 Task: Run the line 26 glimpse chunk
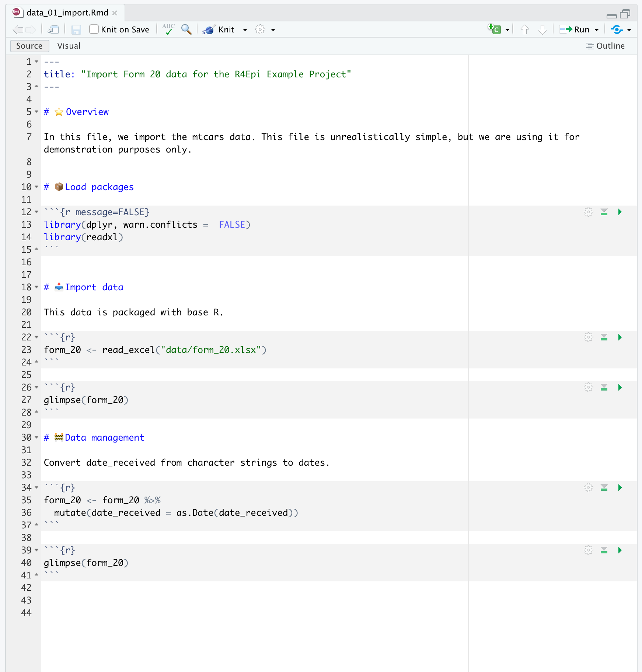click(620, 388)
